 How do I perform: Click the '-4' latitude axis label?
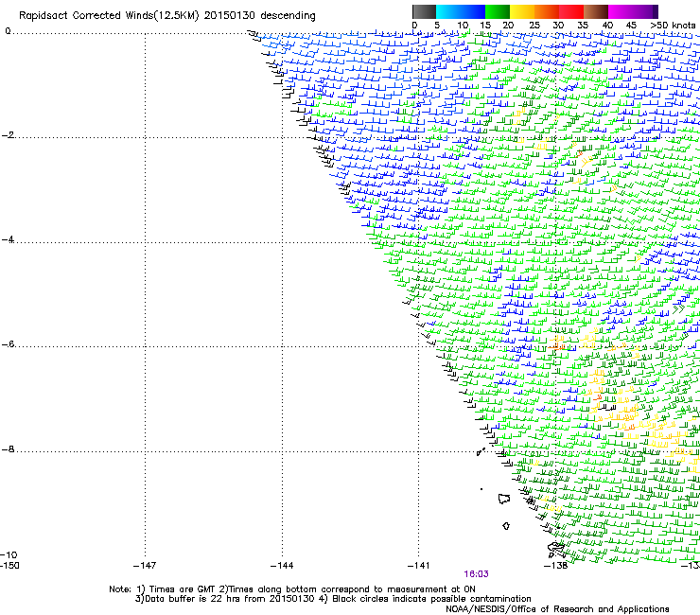click(x=8, y=239)
